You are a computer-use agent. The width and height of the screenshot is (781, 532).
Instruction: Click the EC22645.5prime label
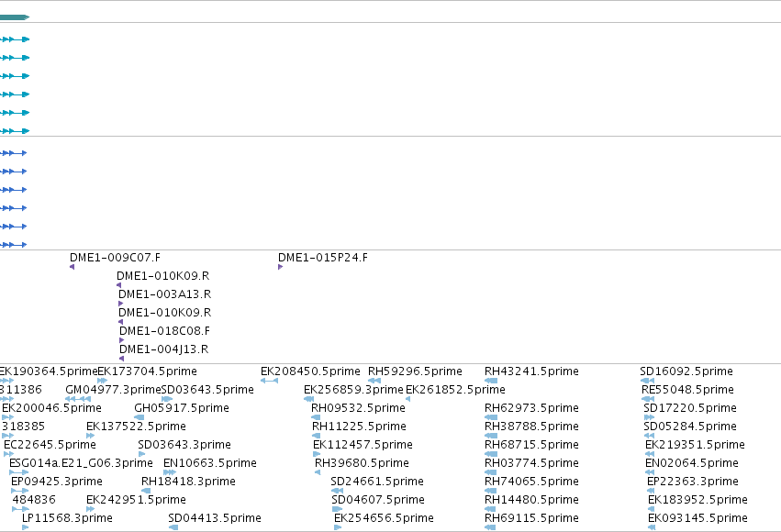[x=50, y=445]
